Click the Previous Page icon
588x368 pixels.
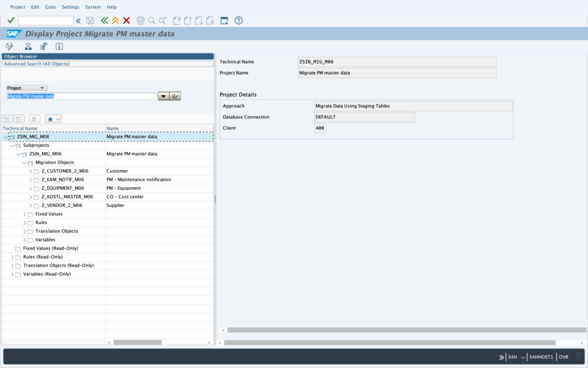click(x=188, y=21)
